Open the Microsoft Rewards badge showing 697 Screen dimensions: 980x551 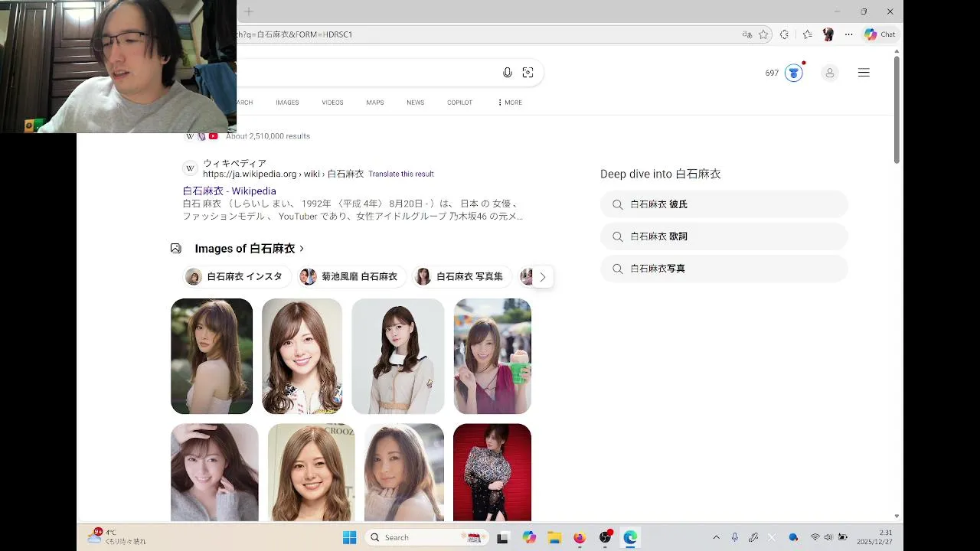[784, 73]
